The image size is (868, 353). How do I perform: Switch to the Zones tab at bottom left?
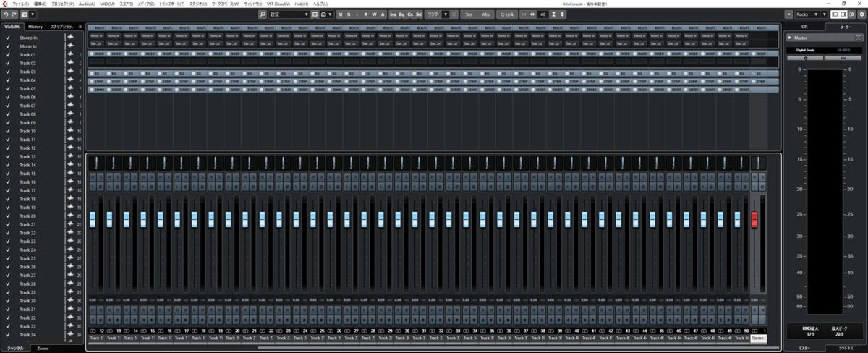coord(43,348)
